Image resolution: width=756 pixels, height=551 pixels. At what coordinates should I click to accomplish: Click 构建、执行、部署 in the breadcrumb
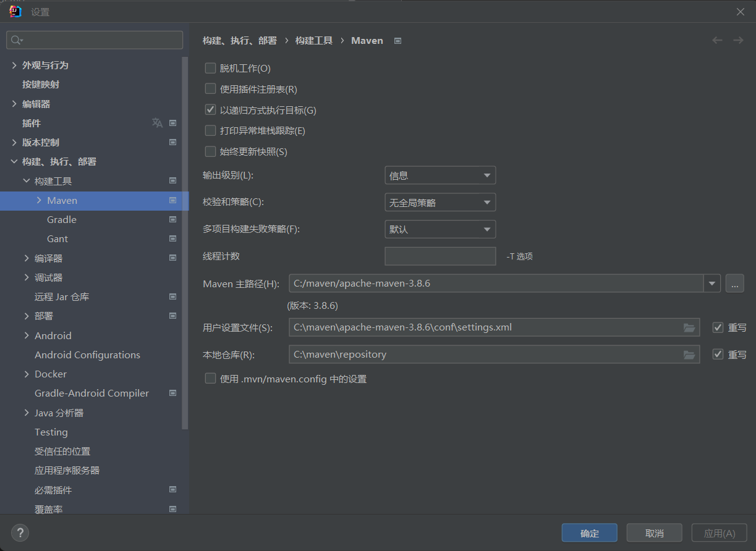click(x=240, y=40)
